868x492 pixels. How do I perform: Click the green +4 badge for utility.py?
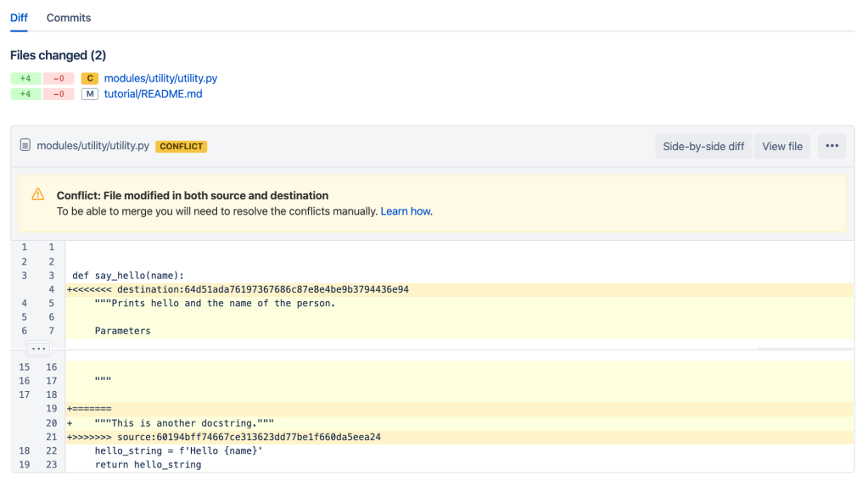point(25,78)
